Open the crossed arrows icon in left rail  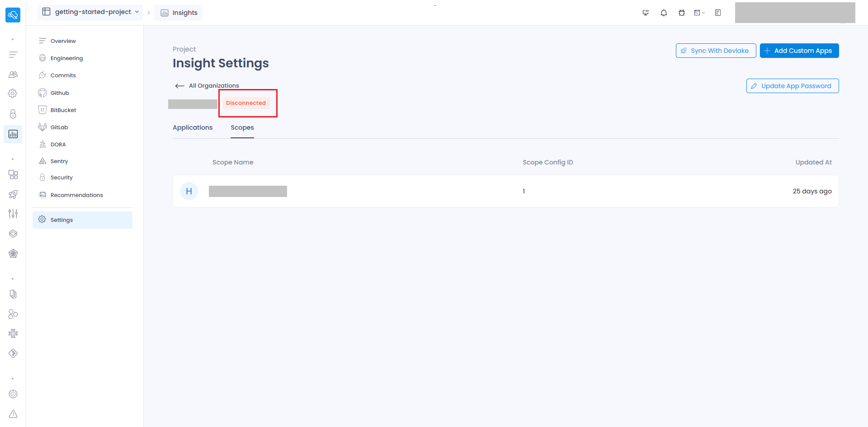(x=13, y=333)
